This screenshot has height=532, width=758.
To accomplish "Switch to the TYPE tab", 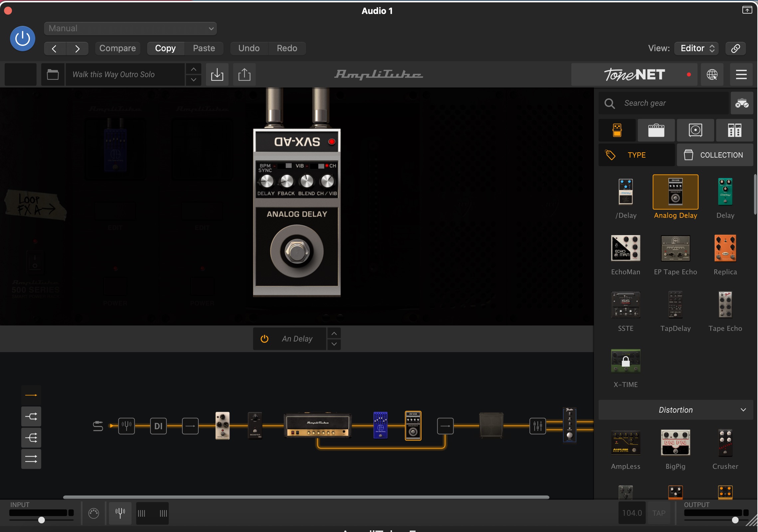I will [x=637, y=155].
